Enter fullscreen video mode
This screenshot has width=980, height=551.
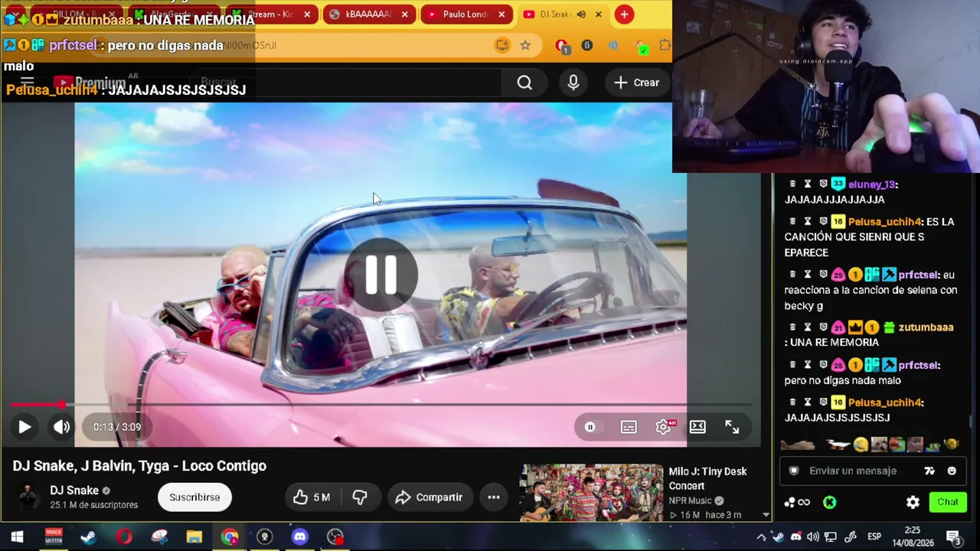(x=732, y=427)
